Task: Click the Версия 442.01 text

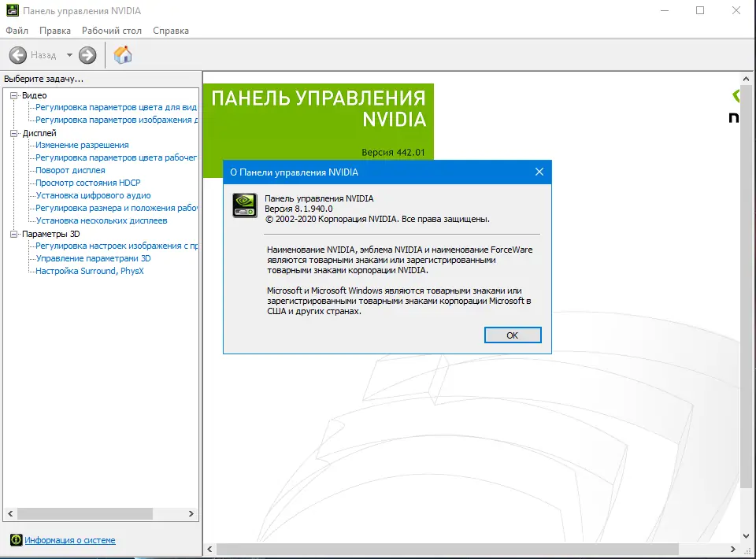Action: point(394,152)
